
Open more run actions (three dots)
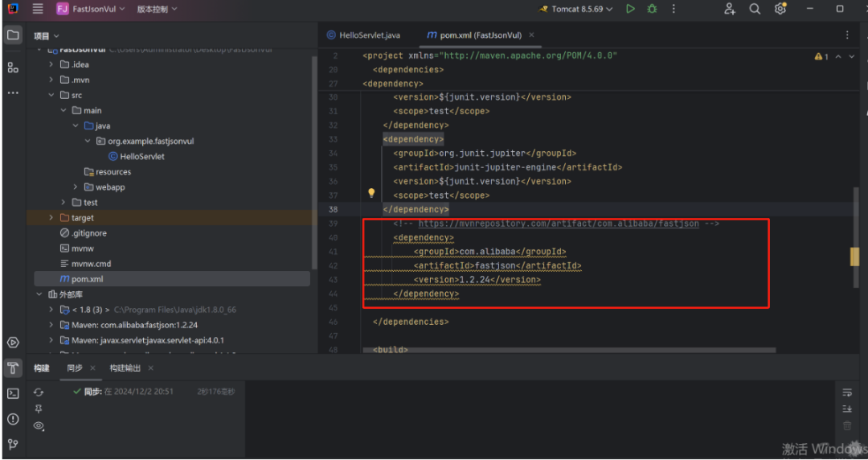pyautogui.click(x=674, y=9)
